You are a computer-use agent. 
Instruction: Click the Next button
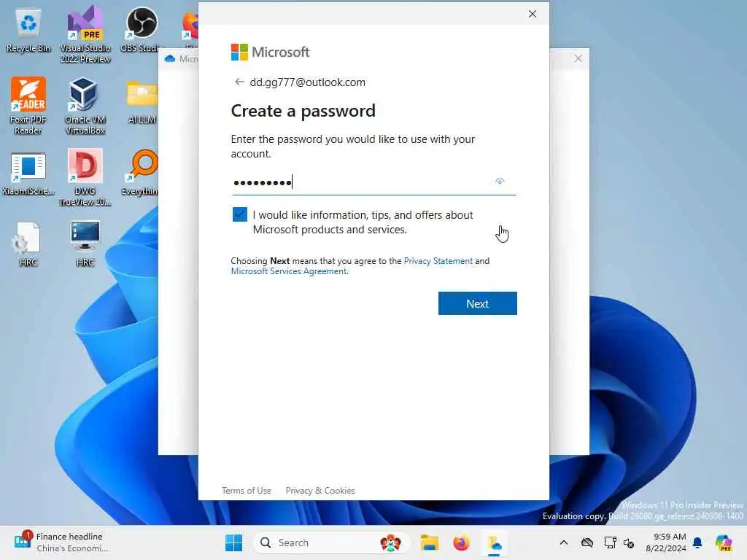point(477,303)
